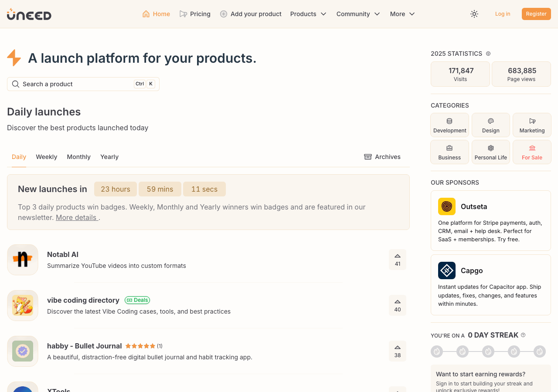
Task: Click the fourth streak flame icon
Action: click(x=514, y=351)
